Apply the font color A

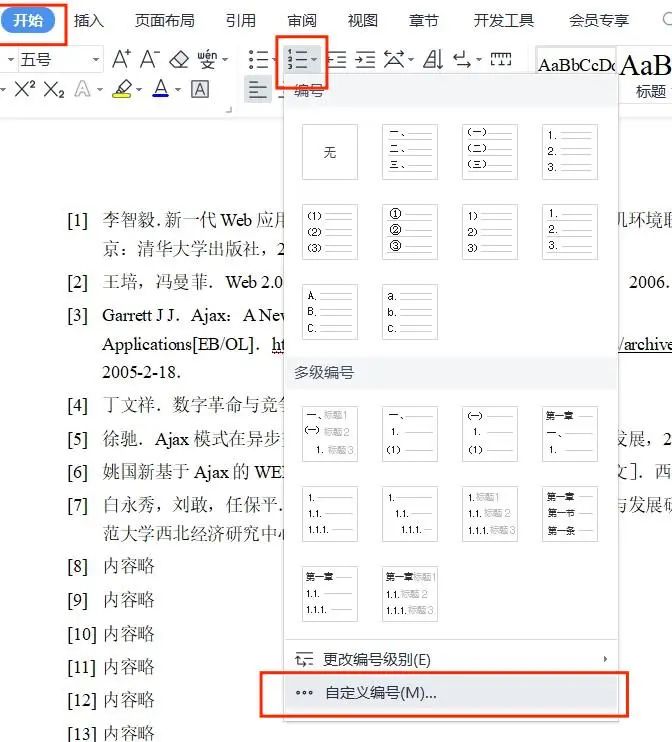(x=161, y=88)
